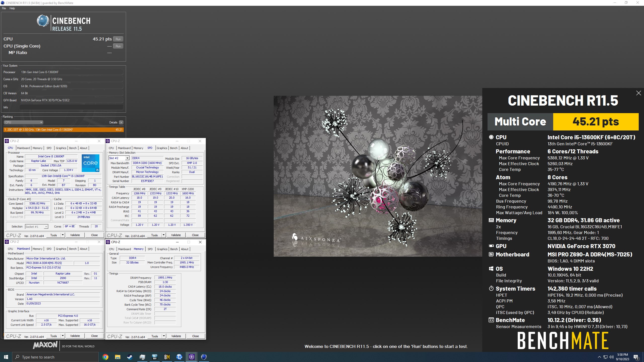
Task: Open the blue C globe taskbar icon
Action: coord(179,357)
